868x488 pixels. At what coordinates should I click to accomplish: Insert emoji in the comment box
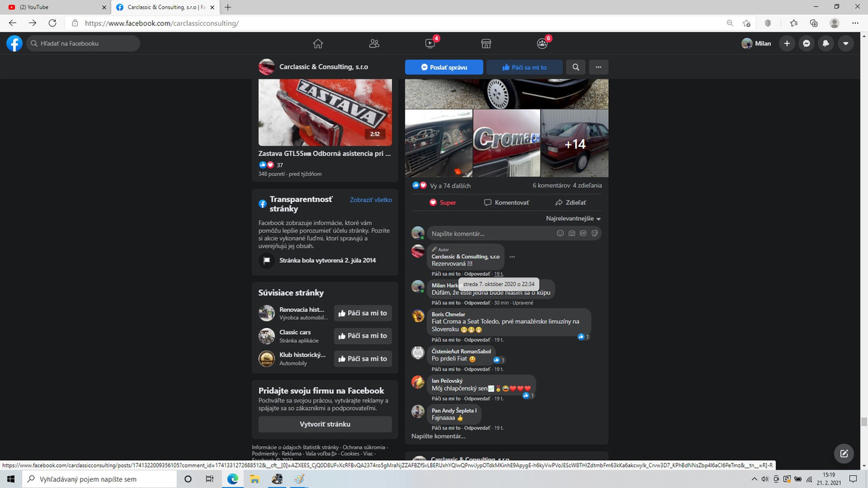pyautogui.click(x=560, y=233)
